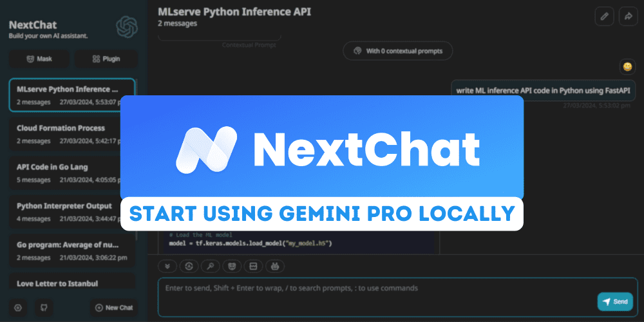The image size is (644, 322).
Task: Click the scroll-to-latest double chevron icon
Action: [167, 266]
